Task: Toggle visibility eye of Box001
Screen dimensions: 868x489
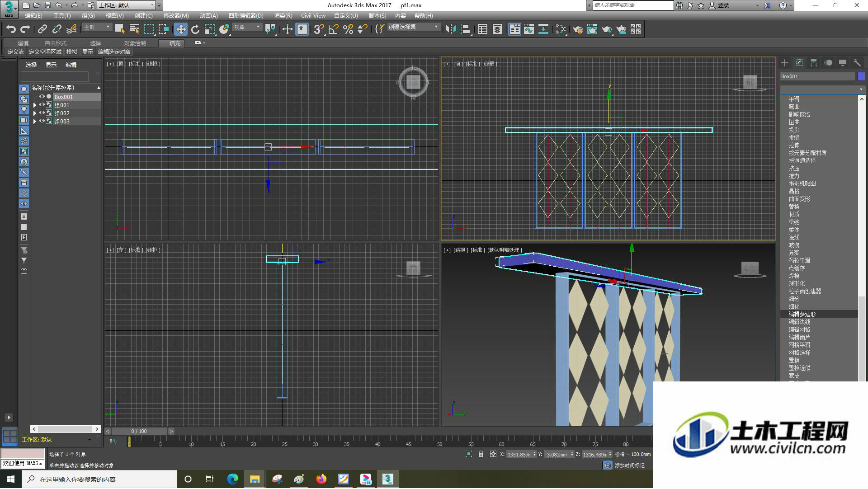Action: [x=42, y=97]
